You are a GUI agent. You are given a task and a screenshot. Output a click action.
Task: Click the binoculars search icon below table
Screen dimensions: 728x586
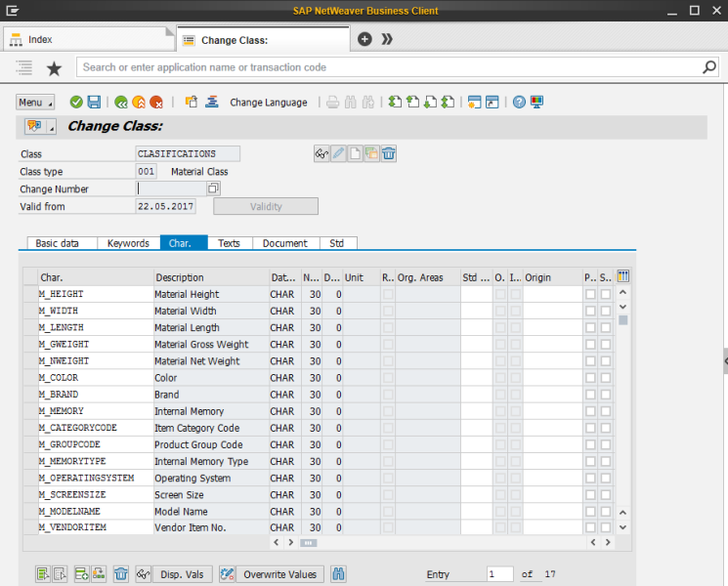coord(339,574)
